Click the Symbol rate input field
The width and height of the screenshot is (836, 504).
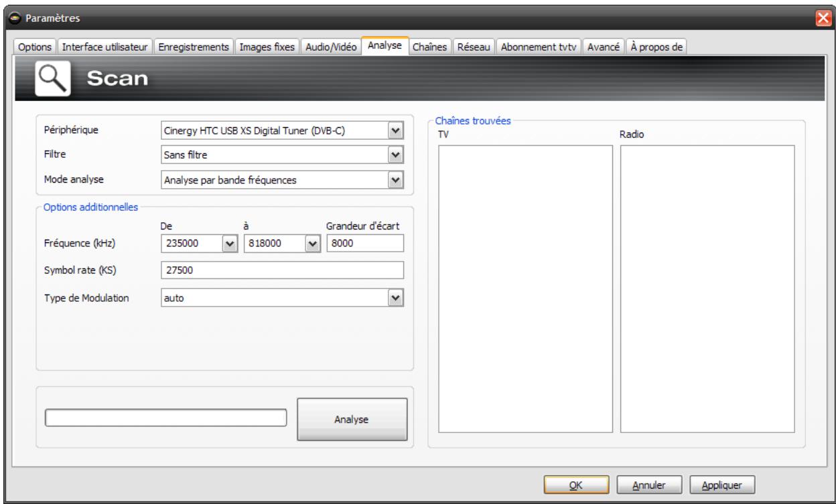[x=282, y=270]
